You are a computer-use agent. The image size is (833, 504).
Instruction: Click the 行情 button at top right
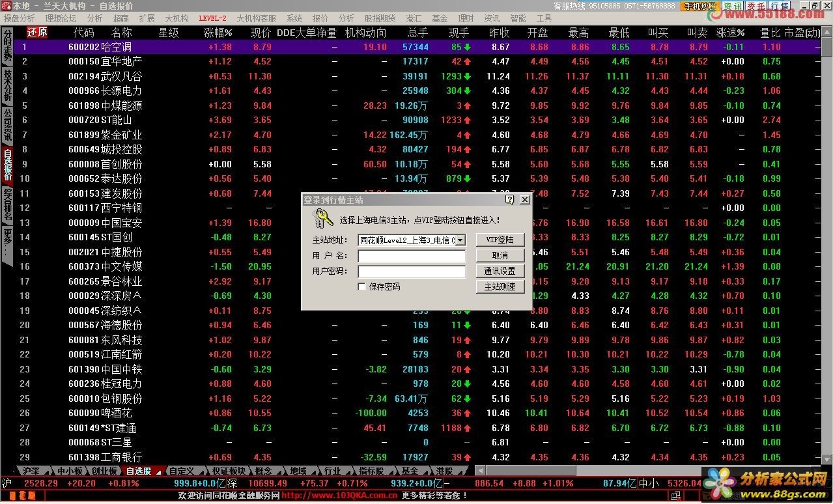pyautogui.click(x=779, y=6)
